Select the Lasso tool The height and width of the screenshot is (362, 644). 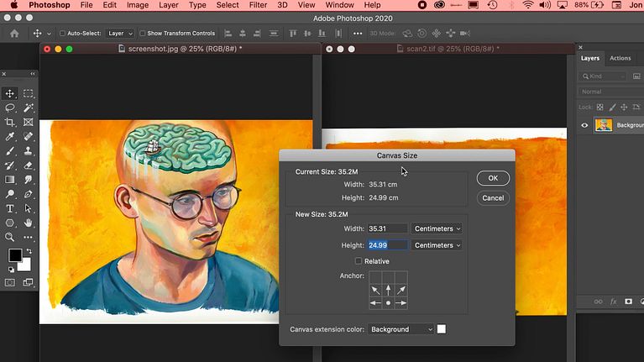click(x=10, y=108)
